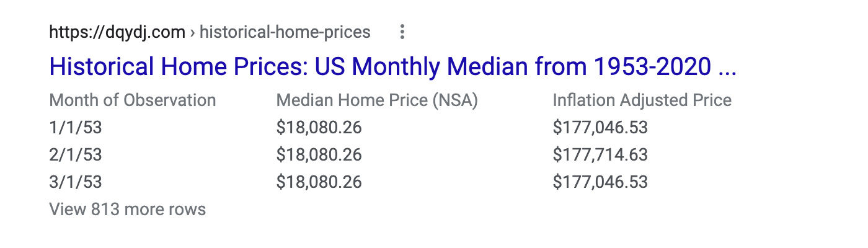
Task: Click the 3/1/53 date cell
Action: tap(75, 182)
